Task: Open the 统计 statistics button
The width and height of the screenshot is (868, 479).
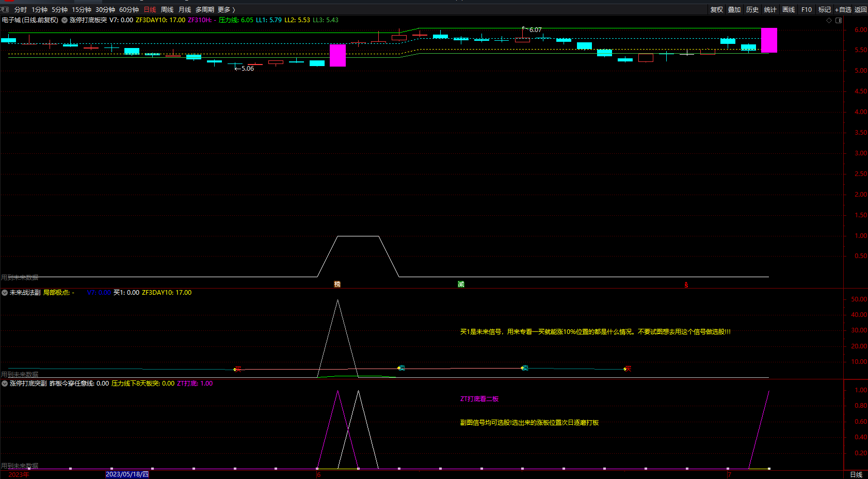Action: point(770,10)
